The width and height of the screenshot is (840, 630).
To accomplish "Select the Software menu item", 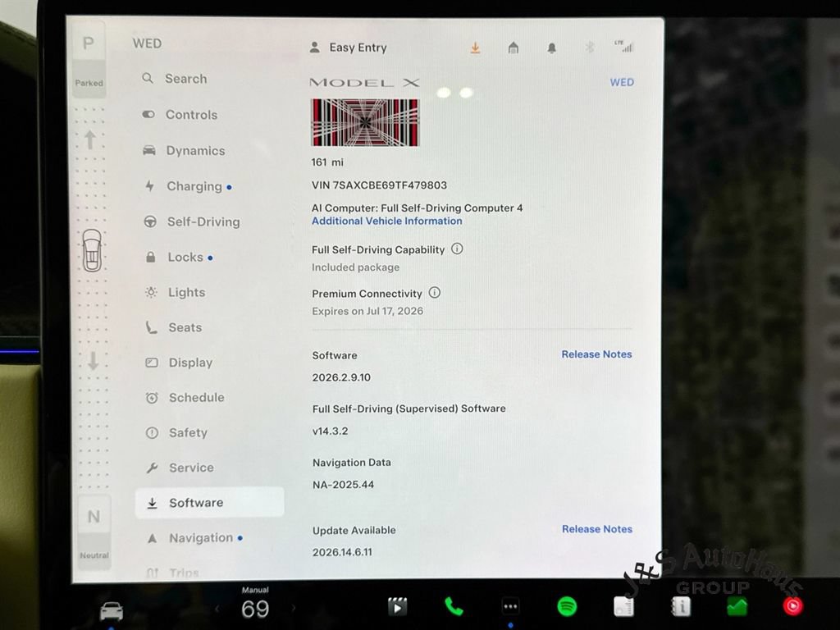I will tap(209, 503).
